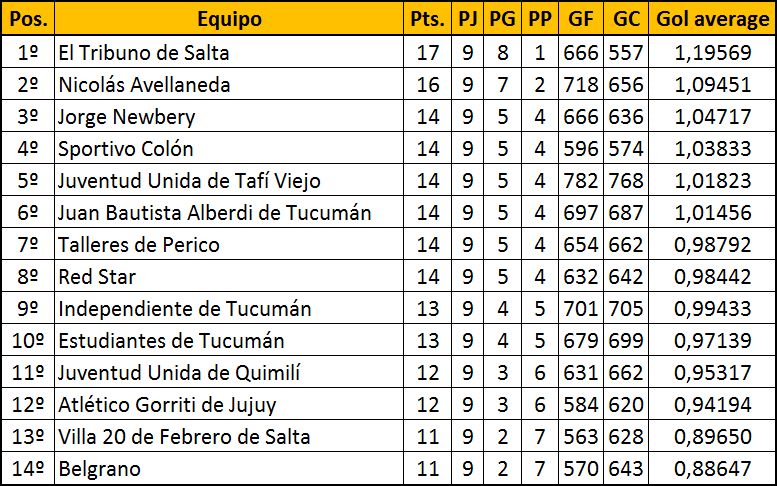
Task: Click on Sportivo Colón row name
Action: tap(126, 148)
